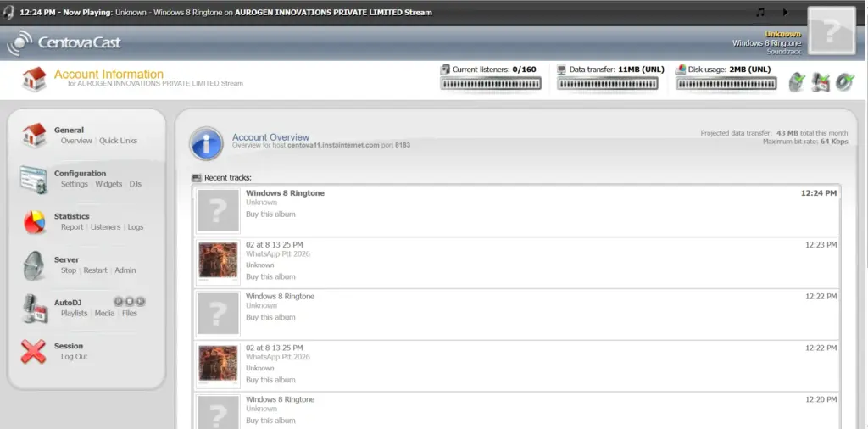Click the AutoDJ microphone icon in the sidebar
The height and width of the screenshot is (429, 868).
pyautogui.click(x=35, y=309)
